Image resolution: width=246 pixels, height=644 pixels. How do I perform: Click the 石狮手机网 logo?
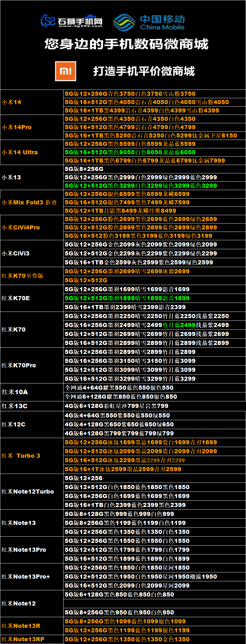(71, 21)
